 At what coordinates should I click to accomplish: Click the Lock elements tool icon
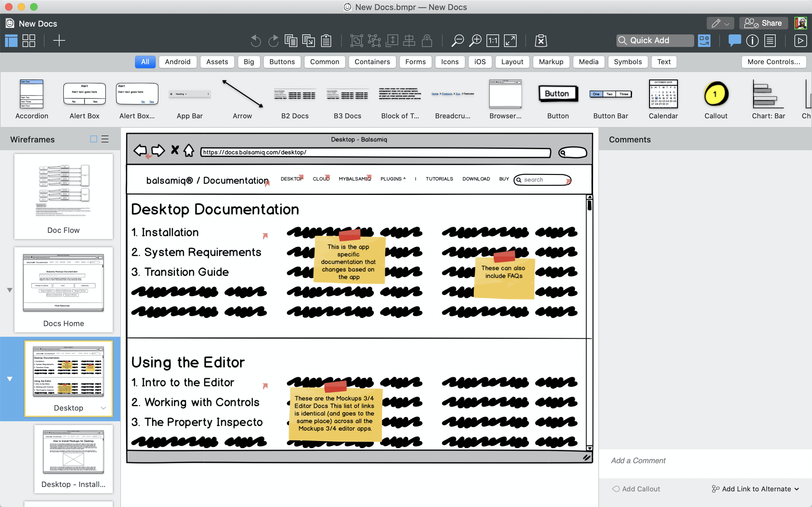pos(427,40)
